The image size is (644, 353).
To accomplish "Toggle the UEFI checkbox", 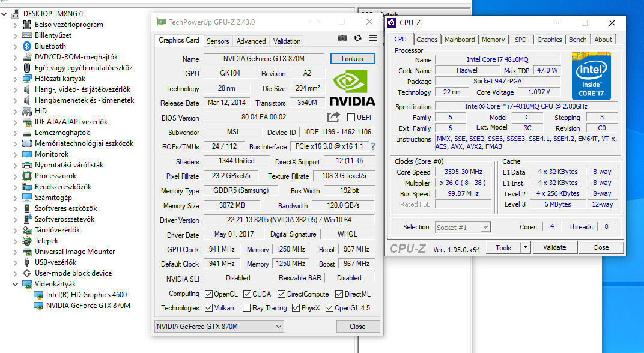I will pos(351,118).
